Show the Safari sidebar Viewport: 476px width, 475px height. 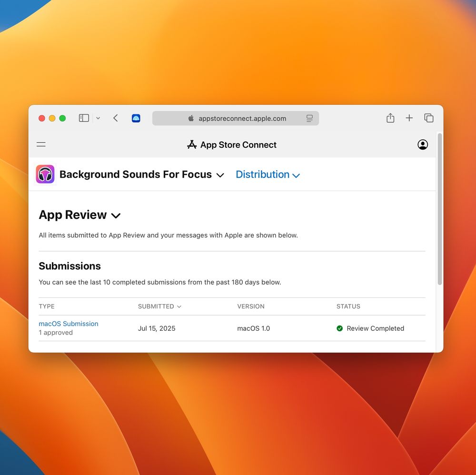tap(84, 118)
